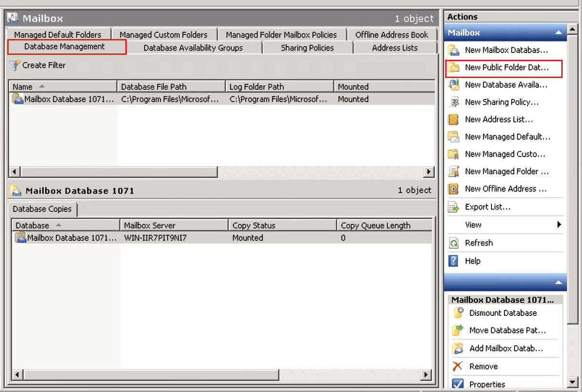582x392 pixels.
Task: Click the Dismount Database icon
Action: point(458,313)
